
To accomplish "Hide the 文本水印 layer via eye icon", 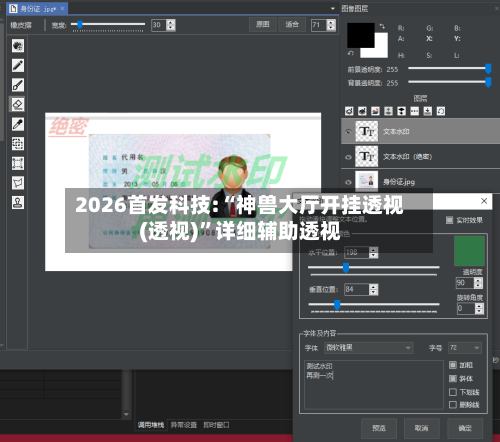I will point(348,132).
